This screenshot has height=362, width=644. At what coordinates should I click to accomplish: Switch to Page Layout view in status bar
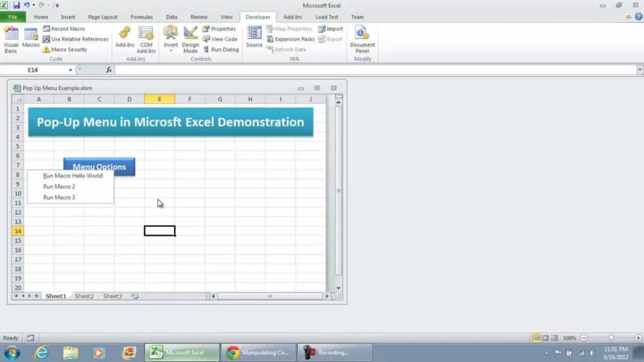[545, 338]
